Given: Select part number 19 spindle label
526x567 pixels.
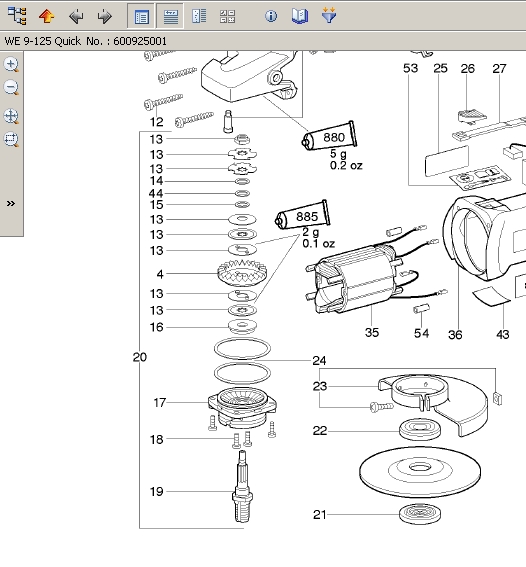Looking at the screenshot, I should pos(157,491).
